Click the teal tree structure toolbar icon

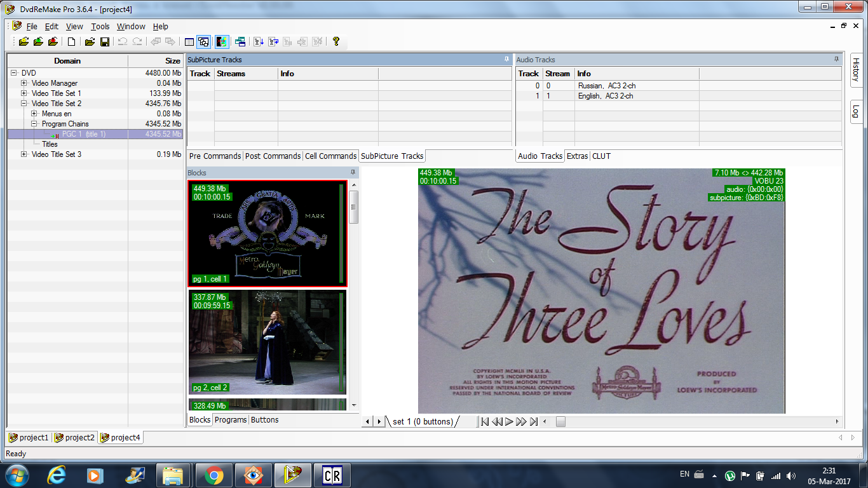[x=240, y=42]
